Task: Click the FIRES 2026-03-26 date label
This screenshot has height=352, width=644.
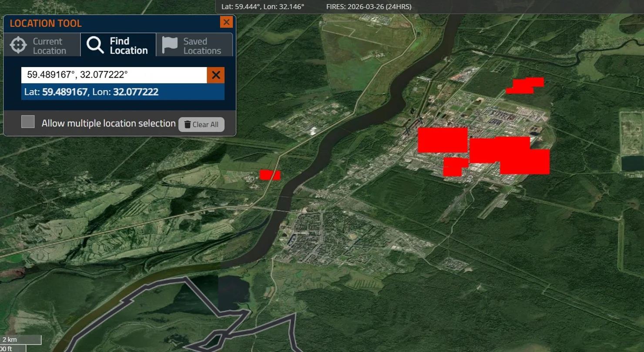Action: [x=369, y=7]
